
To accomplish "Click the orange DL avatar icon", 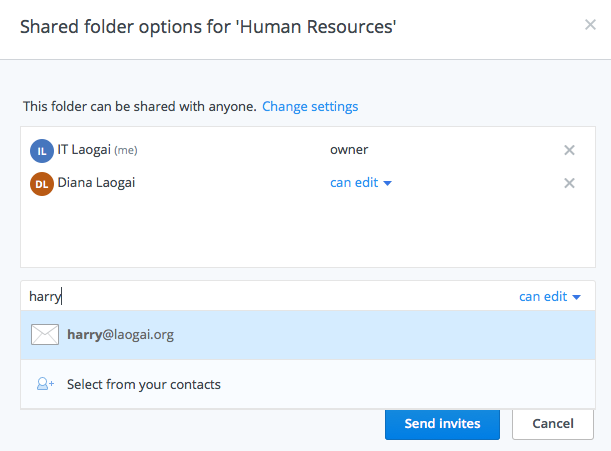I will pos(41,183).
